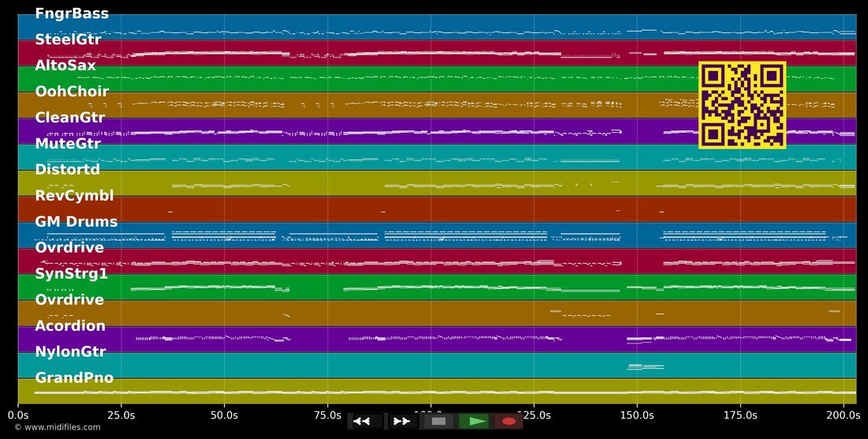Screen dimensions: 868x439
Task: Click the gray stop button
Action: [439, 422]
